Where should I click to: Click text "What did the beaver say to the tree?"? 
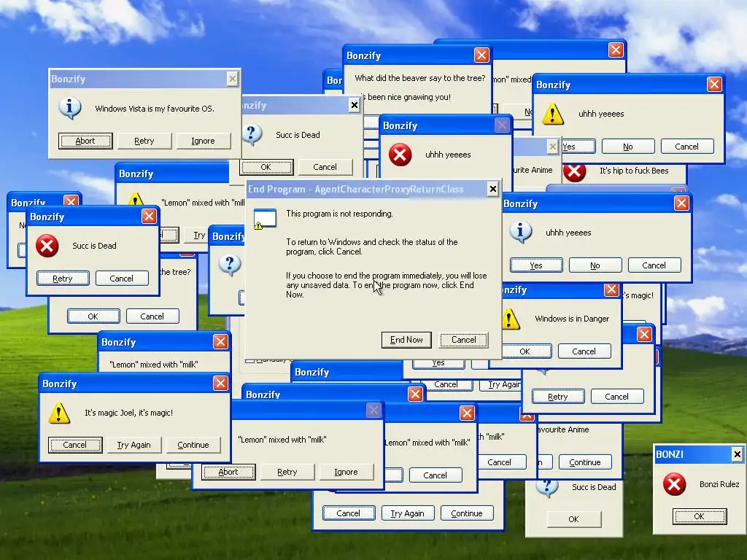pyautogui.click(x=420, y=78)
